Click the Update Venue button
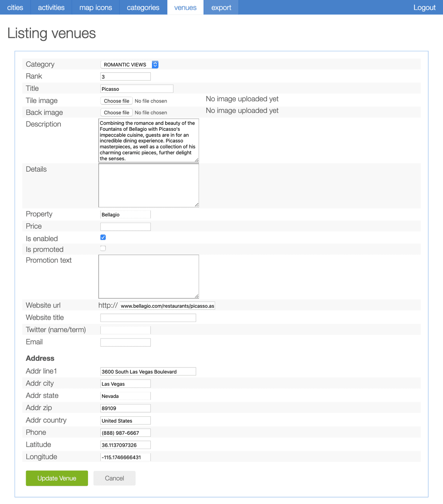This screenshot has height=504, width=443. 57,478
